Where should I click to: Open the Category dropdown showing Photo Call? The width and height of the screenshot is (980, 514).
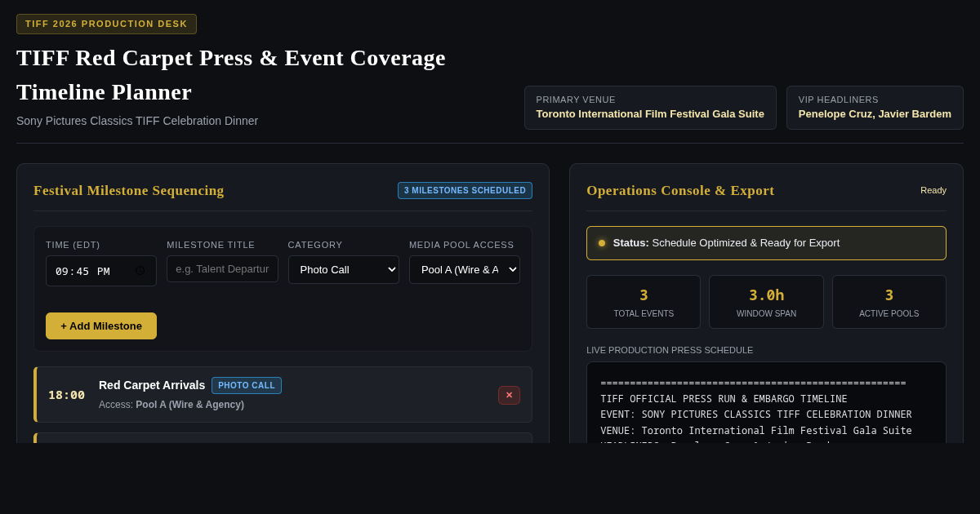(344, 269)
